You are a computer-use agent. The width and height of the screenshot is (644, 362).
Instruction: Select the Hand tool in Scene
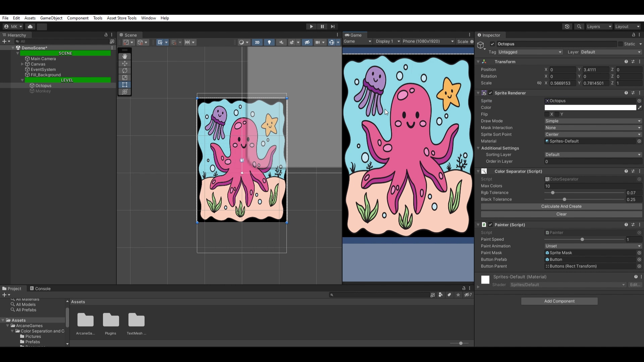[125, 56]
